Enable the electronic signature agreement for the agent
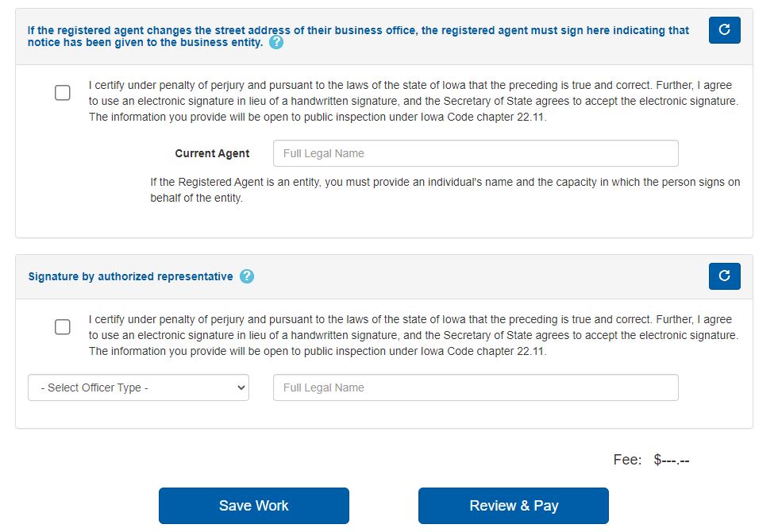The height and width of the screenshot is (532, 778). [62, 92]
